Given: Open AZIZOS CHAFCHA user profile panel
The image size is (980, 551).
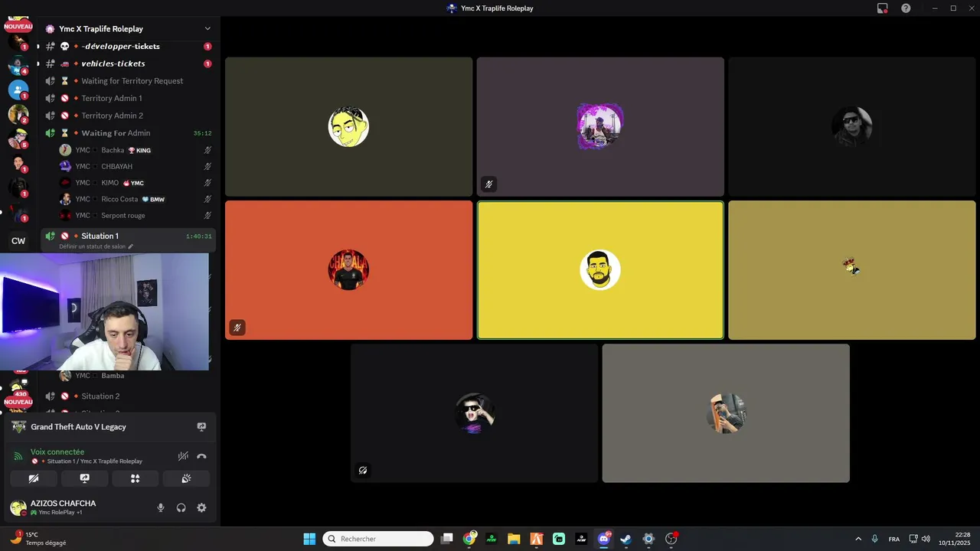Looking at the screenshot, I should point(63,507).
